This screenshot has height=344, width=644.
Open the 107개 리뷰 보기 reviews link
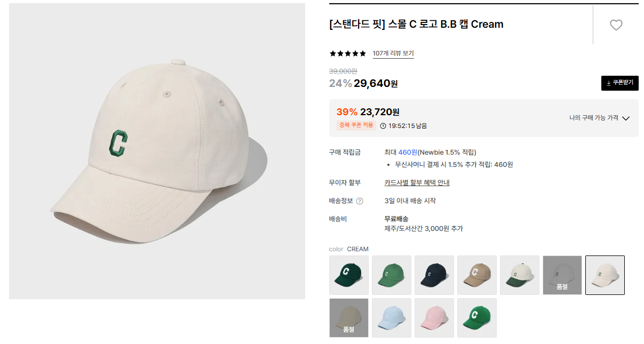(393, 53)
